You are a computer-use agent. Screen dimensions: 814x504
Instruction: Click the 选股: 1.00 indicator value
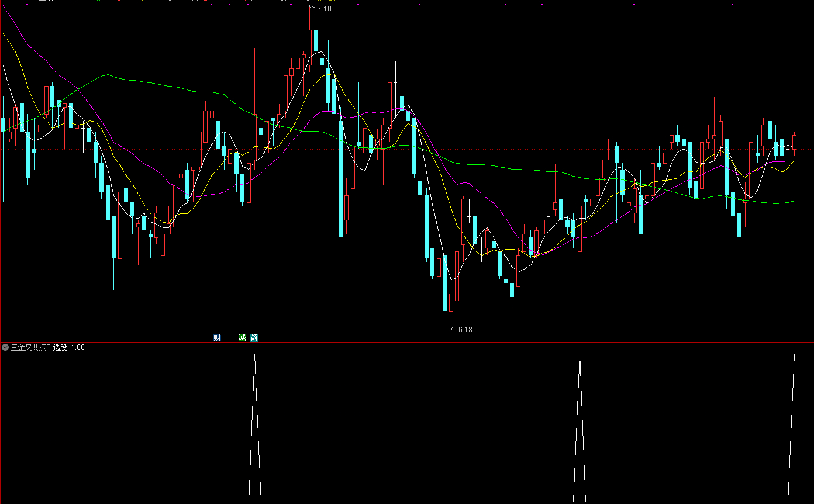(x=69, y=347)
